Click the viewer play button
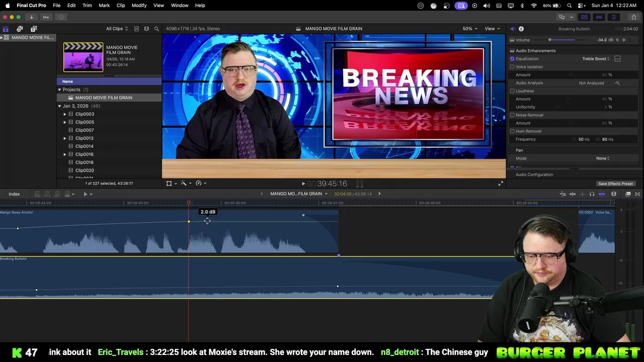 point(303,184)
